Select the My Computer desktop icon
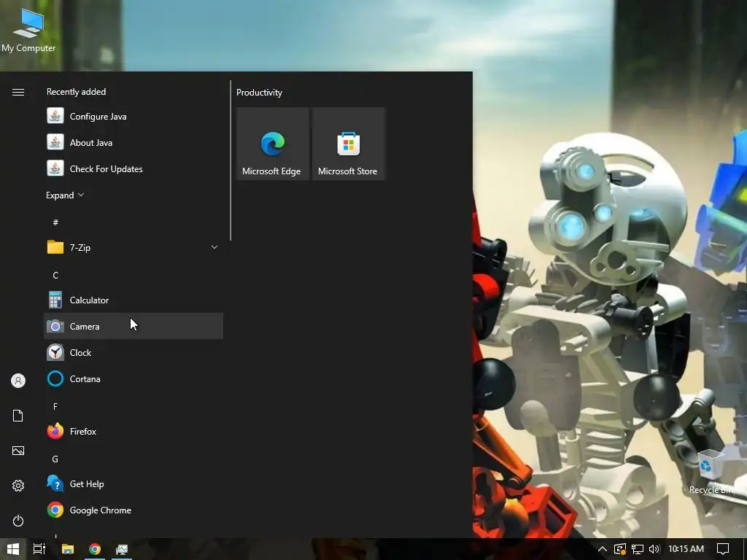This screenshot has width=747, height=560. click(x=28, y=31)
